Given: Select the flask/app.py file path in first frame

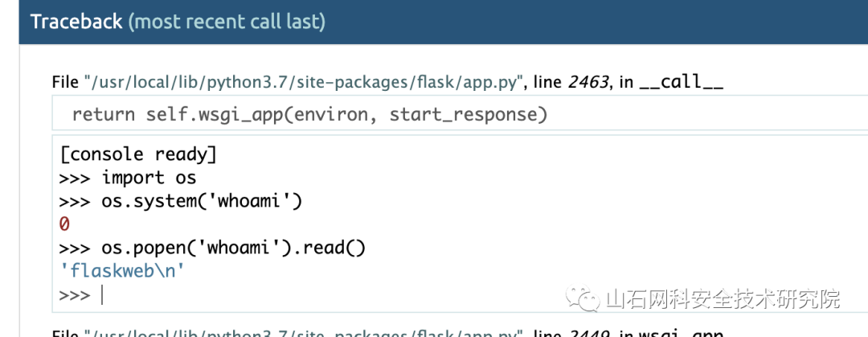Looking at the screenshot, I should click(304, 83).
